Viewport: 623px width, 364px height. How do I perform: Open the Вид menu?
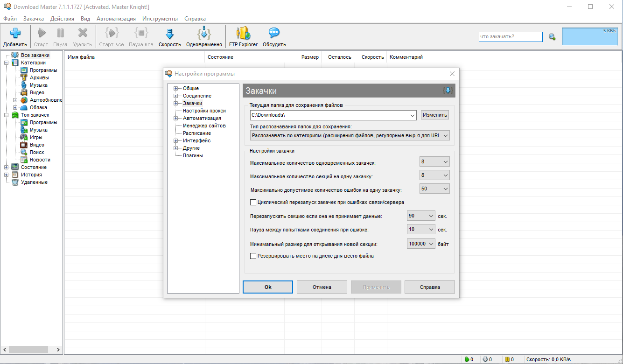(x=85, y=19)
